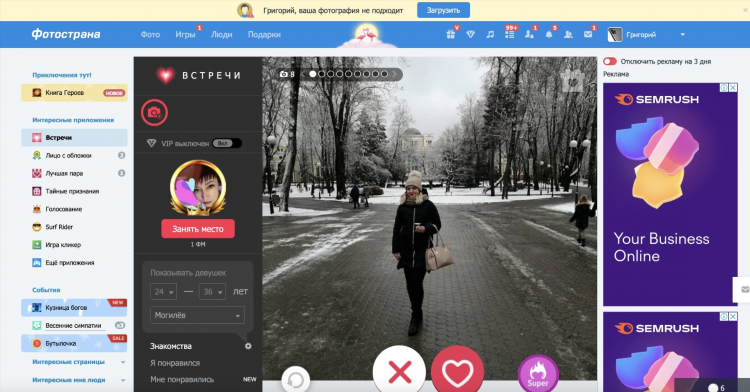This screenshot has width=750, height=392.
Task: Select the second photo dot indicator
Action: 322,74
